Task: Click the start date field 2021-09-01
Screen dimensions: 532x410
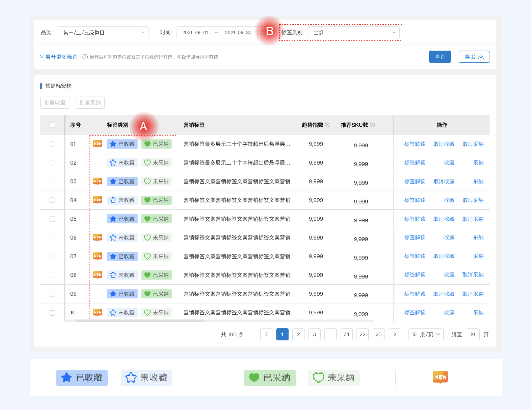Action: [x=195, y=32]
